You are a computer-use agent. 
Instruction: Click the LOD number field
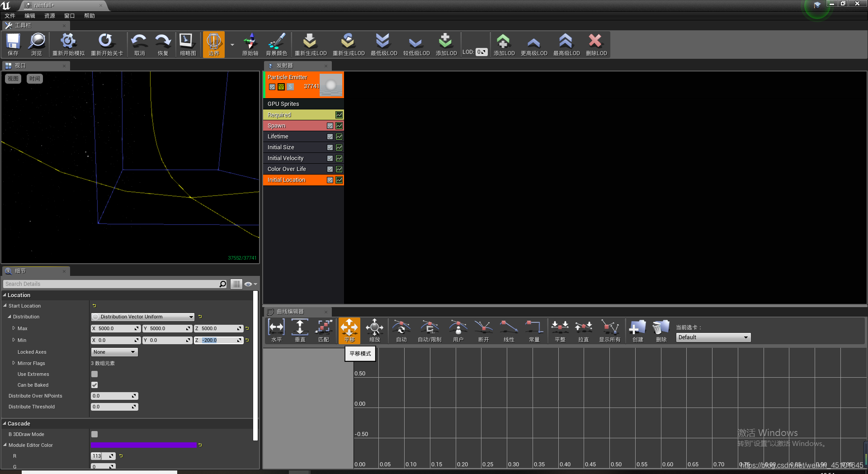481,52
